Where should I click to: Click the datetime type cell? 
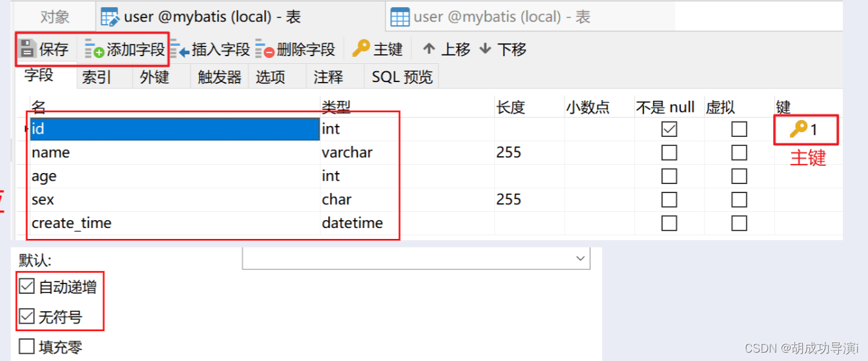[x=407, y=223]
